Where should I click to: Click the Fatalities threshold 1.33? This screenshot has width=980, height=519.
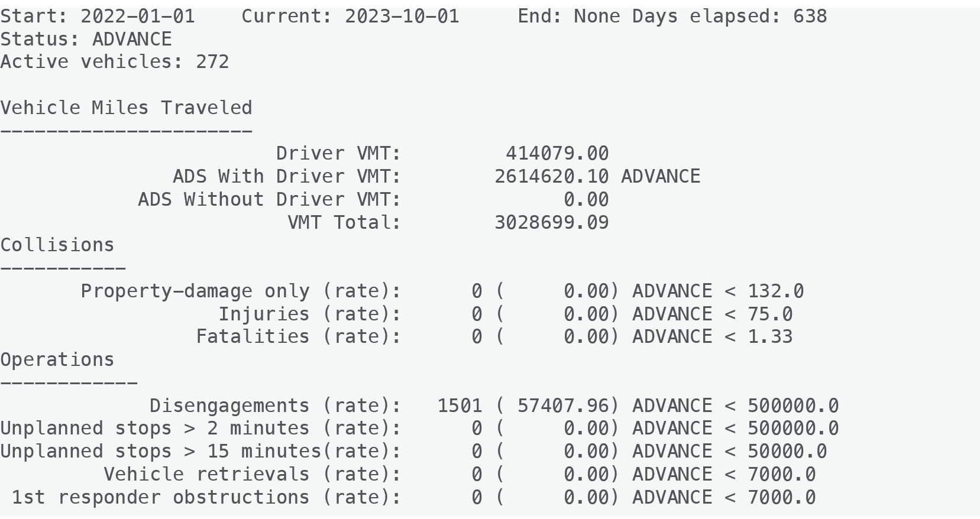770,336
